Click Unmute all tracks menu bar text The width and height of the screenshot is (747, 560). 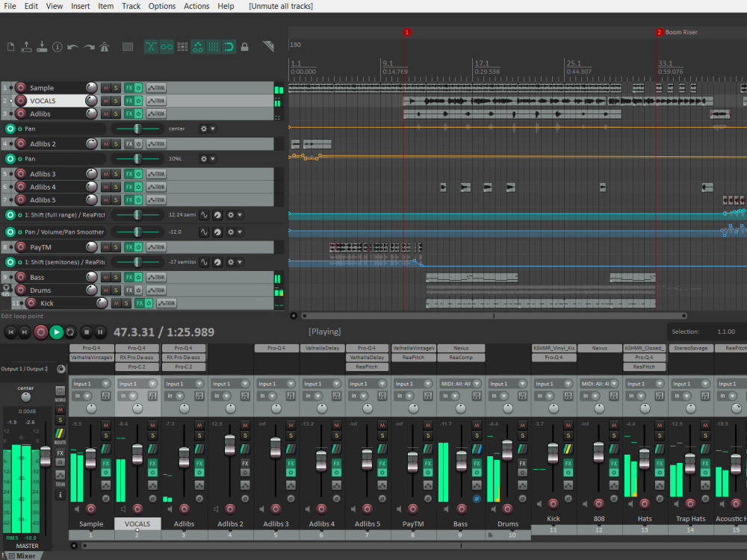click(x=281, y=6)
